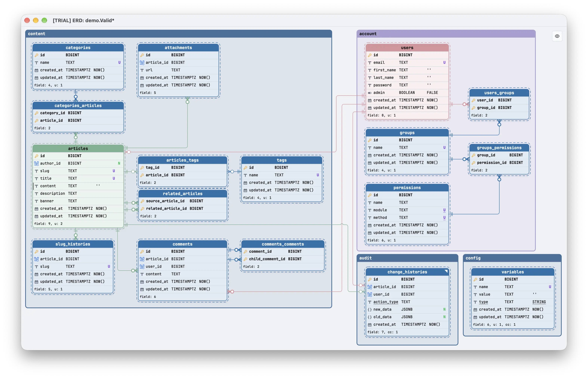
Task: Click the text icon beside permissions module
Action: pos(370,210)
